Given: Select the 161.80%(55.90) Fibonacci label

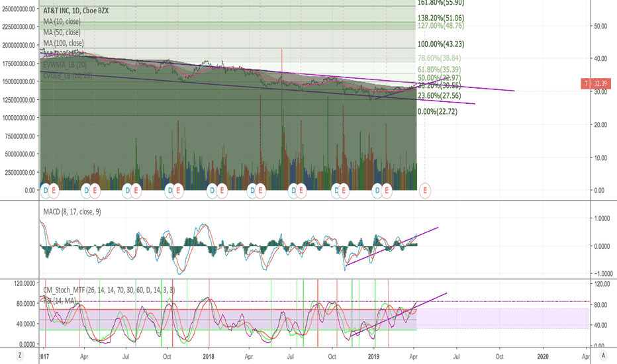Looking at the screenshot, I should [x=441, y=3].
